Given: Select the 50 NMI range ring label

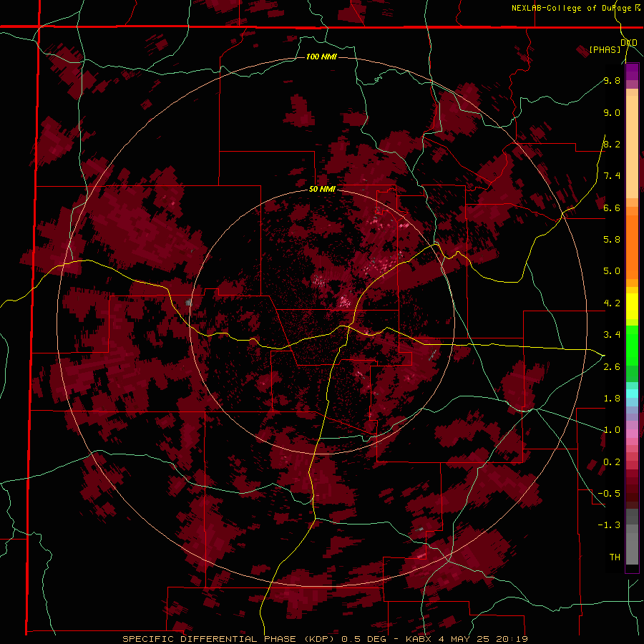Looking at the screenshot, I should pos(322,190).
